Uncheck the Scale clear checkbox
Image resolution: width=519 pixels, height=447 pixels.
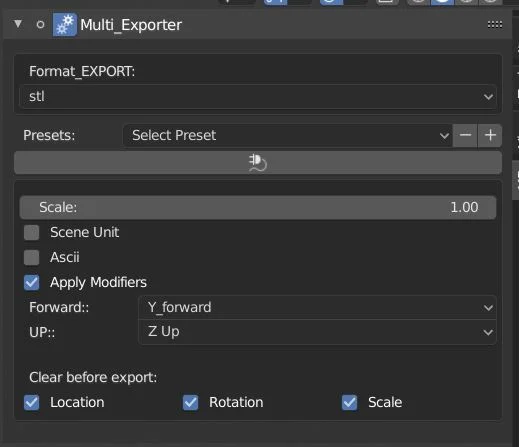tap(349, 402)
